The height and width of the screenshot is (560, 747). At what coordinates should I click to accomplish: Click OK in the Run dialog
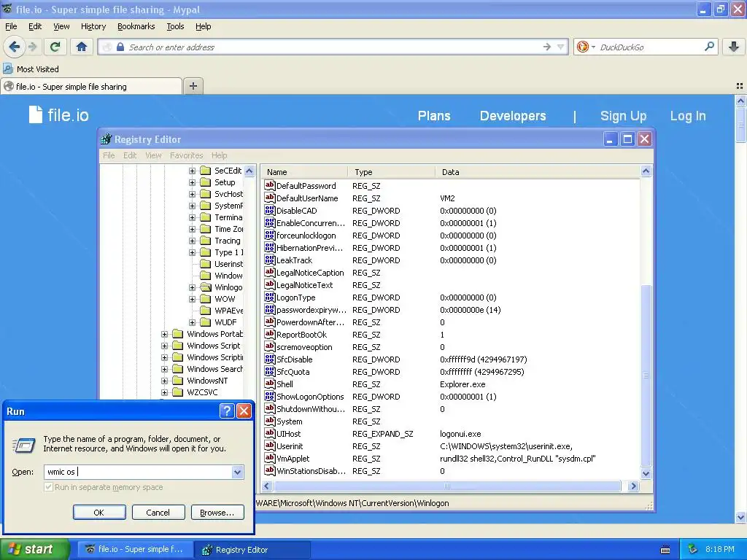99,513
